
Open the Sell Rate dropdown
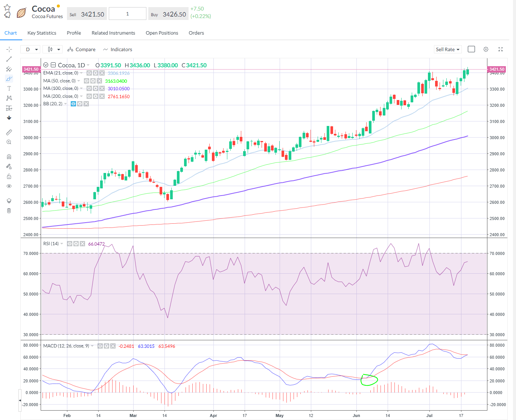pos(448,49)
